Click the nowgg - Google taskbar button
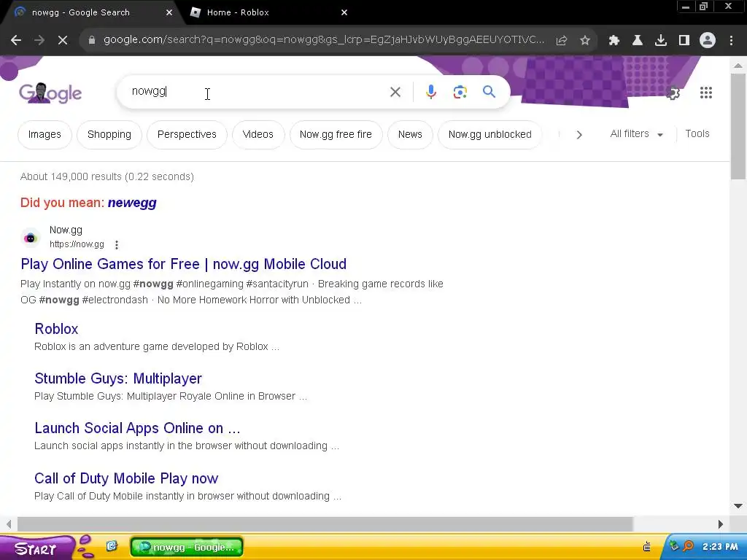Viewport: 747px width, 560px height. [187, 547]
